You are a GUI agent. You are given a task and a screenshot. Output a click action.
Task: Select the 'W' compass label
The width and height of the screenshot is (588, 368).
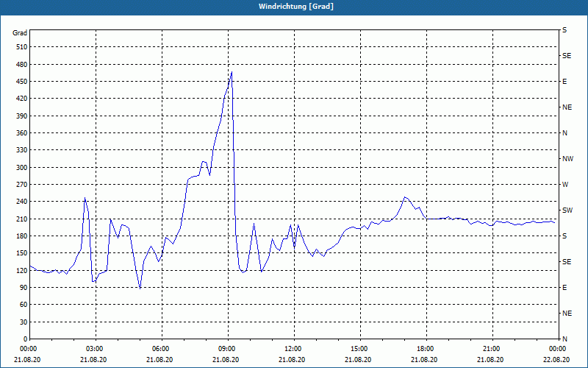(565, 185)
